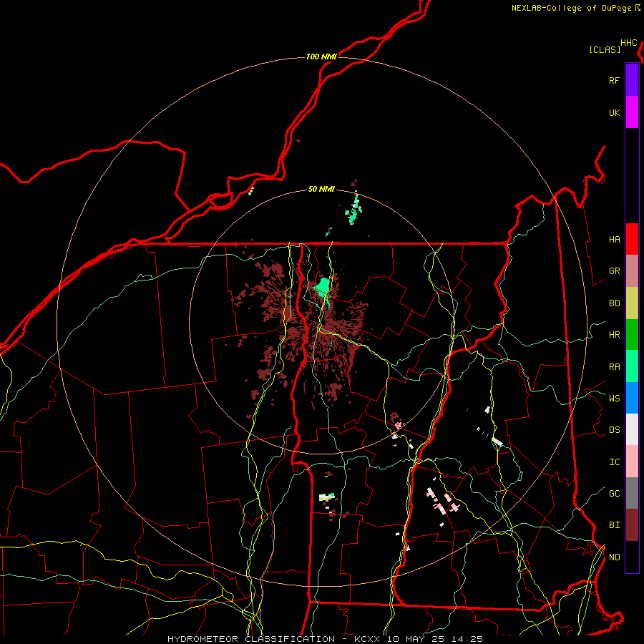The height and width of the screenshot is (644, 644).
Task: Click the KCXX radar site identifier
Action: tap(367, 639)
